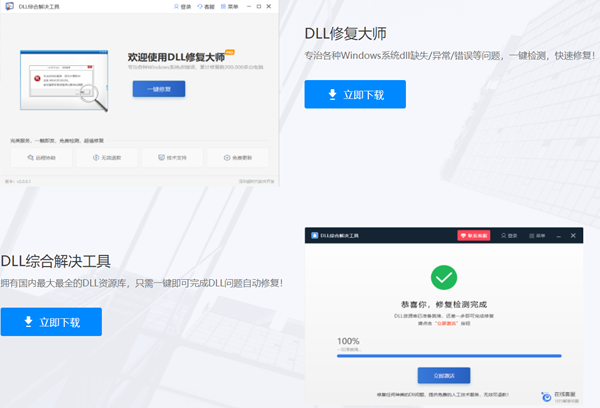Click the 100% progress label
The height and width of the screenshot is (408, 600).
(x=348, y=341)
